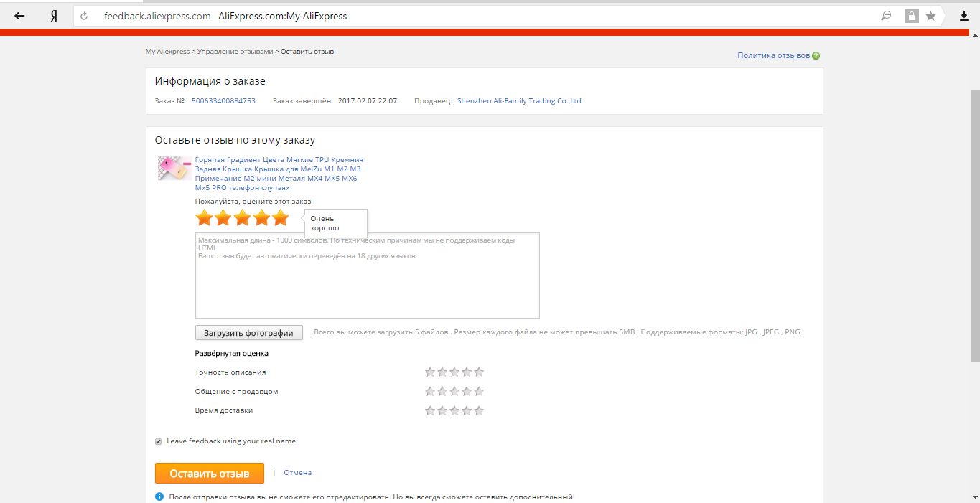Click the Отмена cancel link

(297, 473)
